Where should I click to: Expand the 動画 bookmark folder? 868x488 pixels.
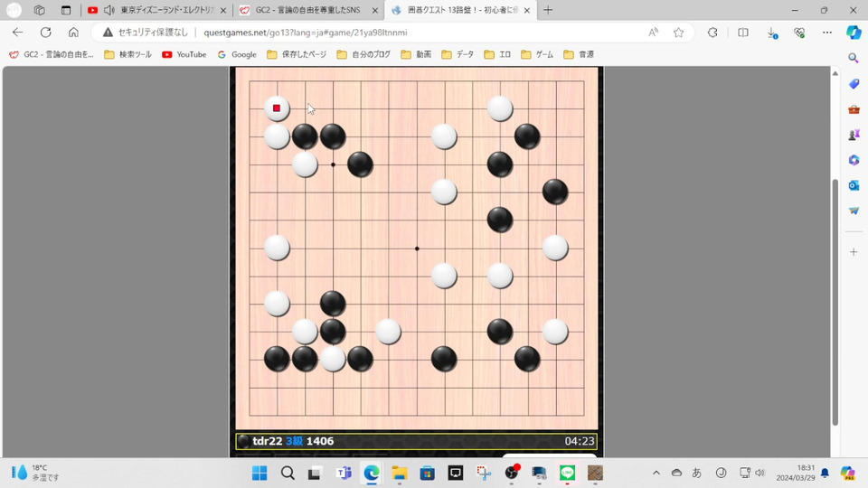pyautogui.click(x=416, y=54)
